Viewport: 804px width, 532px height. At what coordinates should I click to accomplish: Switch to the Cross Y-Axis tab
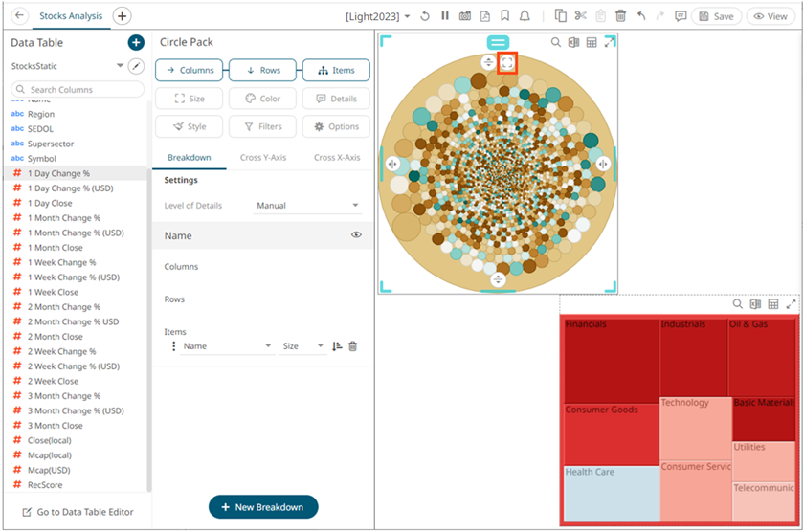coord(262,157)
